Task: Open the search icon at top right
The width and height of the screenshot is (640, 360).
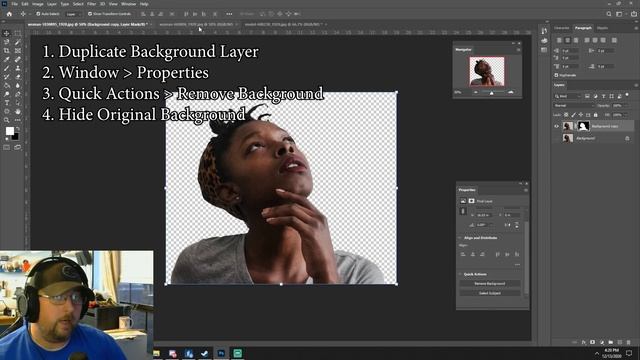Action: coord(609,14)
